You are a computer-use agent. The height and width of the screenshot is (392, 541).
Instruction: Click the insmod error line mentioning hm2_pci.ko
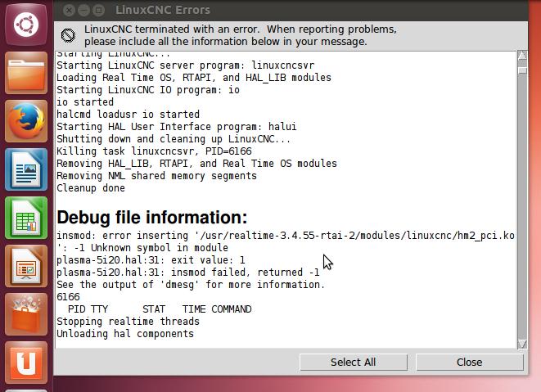(x=286, y=236)
